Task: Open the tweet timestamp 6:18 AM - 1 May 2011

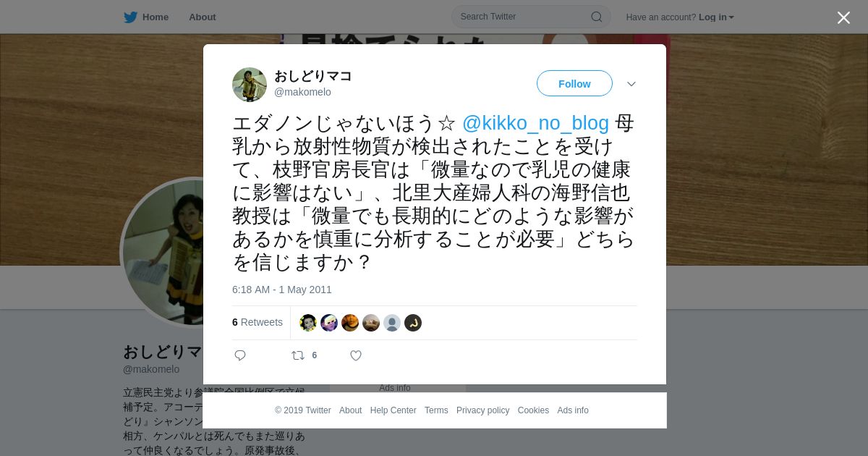Action: [282, 290]
